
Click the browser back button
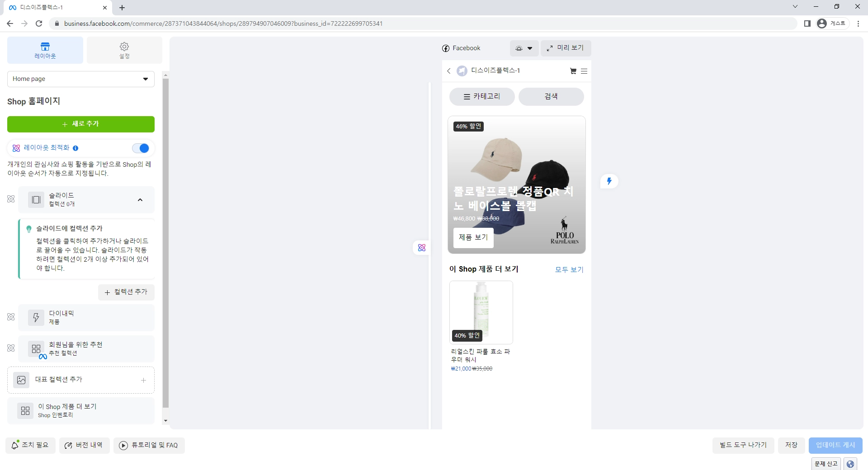coord(10,23)
